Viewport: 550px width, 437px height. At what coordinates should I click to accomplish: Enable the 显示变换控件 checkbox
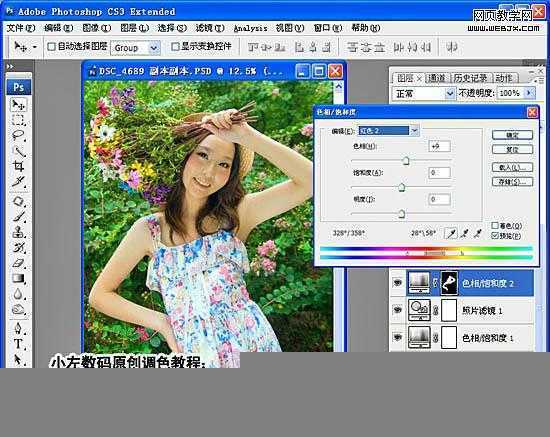coord(175,46)
